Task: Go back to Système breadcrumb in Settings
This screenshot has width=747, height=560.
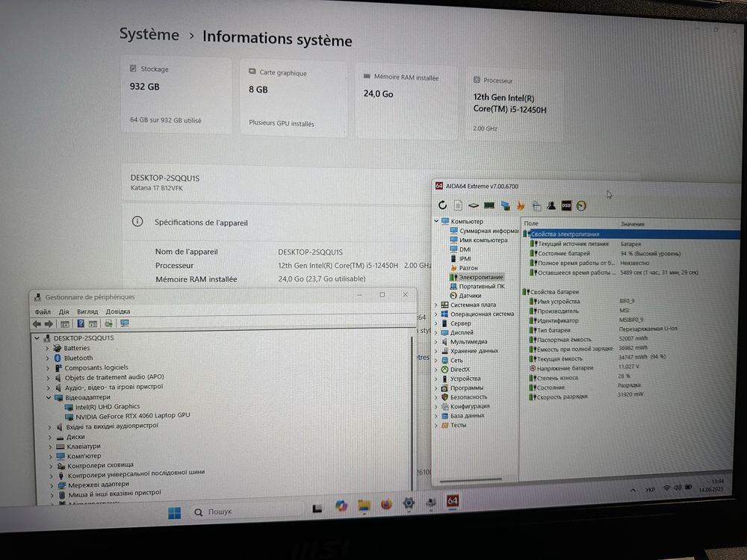Action: (x=149, y=34)
